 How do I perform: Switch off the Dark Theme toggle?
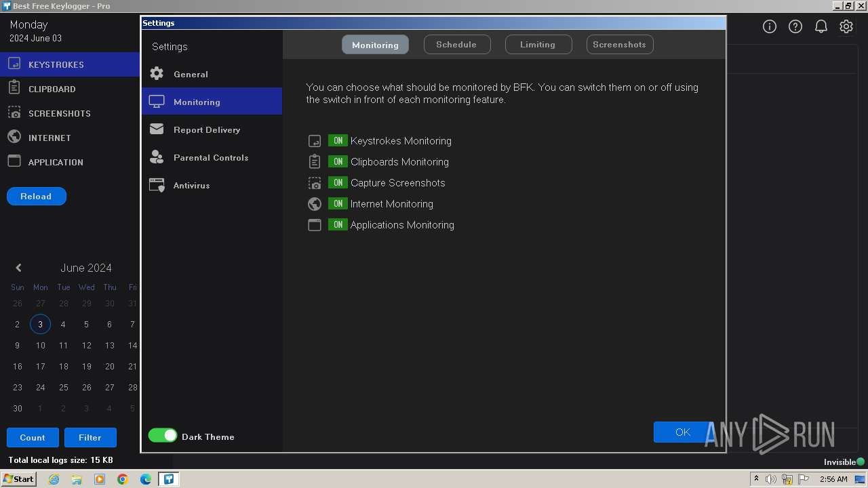163,436
